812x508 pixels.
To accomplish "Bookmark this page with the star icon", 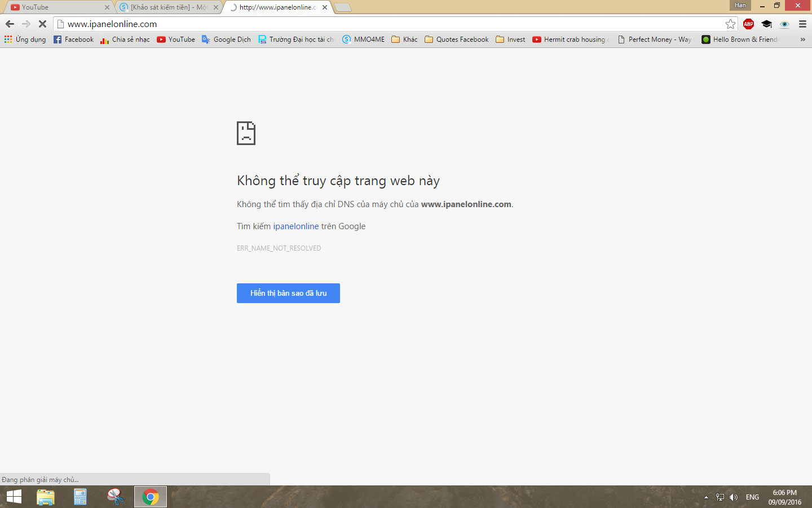I will (x=731, y=24).
